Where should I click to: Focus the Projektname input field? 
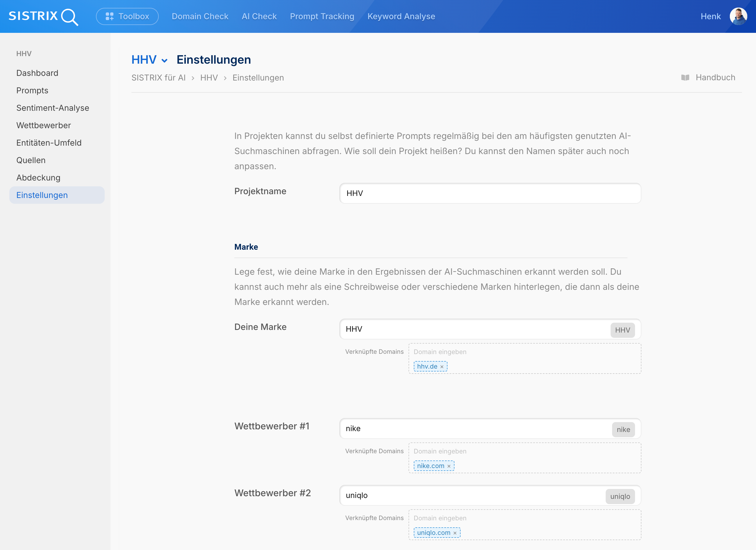click(490, 193)
